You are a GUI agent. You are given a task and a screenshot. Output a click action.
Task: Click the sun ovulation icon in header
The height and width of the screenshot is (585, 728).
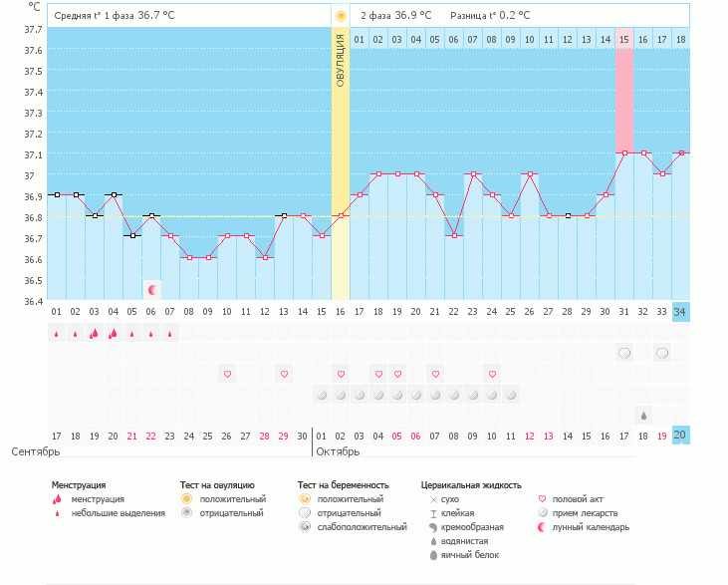pos(341,16)
